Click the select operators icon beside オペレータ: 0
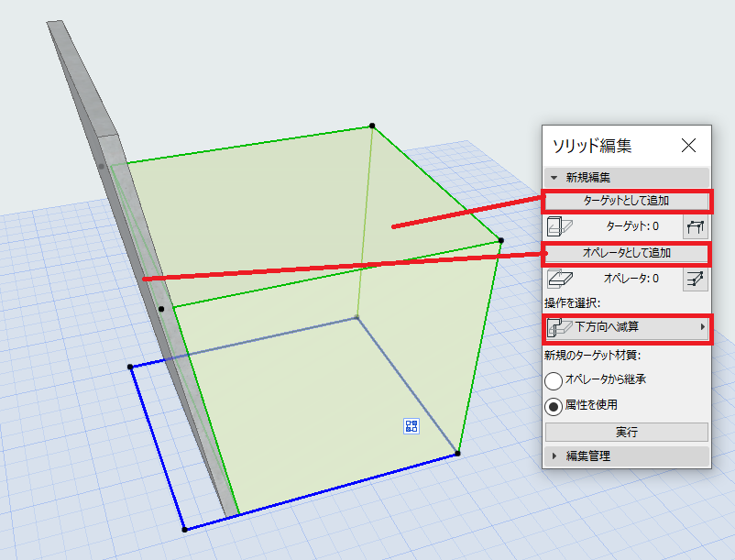 click(696, 280)
